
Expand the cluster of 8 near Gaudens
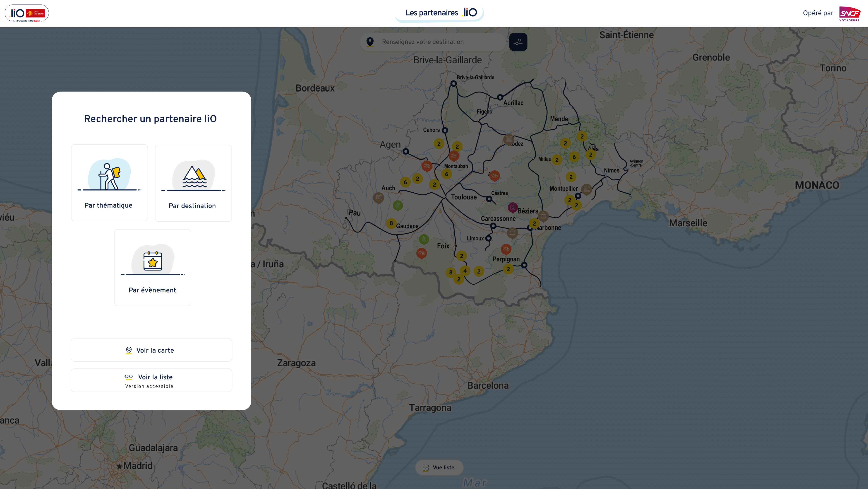(391, 223)
